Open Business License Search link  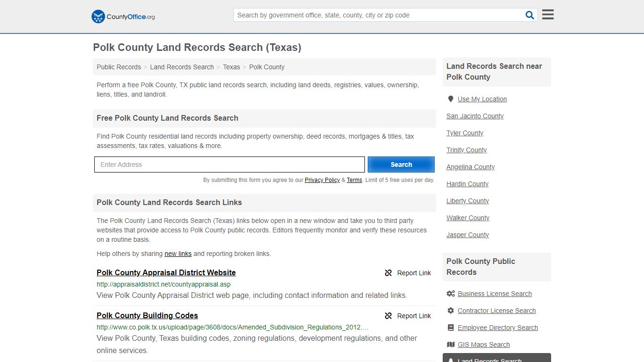click(x=495, y=294)
